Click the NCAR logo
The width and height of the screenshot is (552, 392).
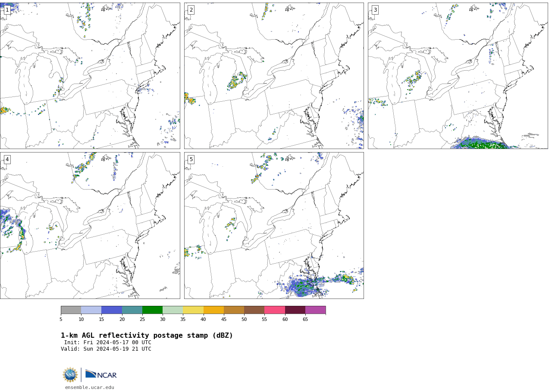pos(101,374)
